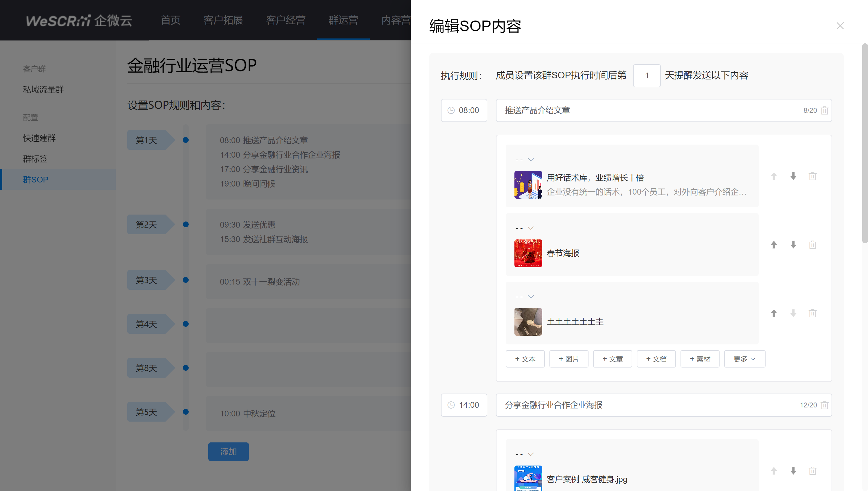This screenshot has height=491, width=868.
Task: Click the day number input field
Action: point(646,75)
